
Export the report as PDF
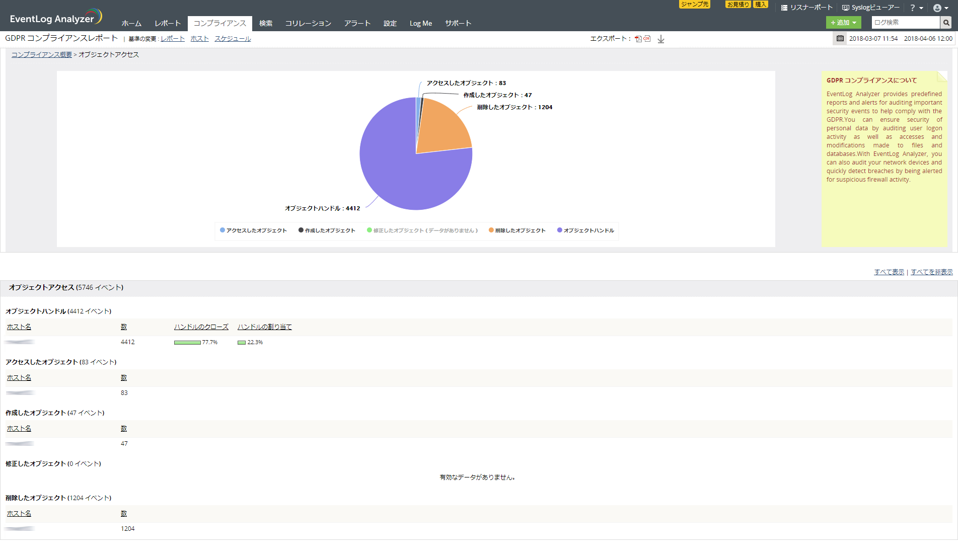point(638,39)
